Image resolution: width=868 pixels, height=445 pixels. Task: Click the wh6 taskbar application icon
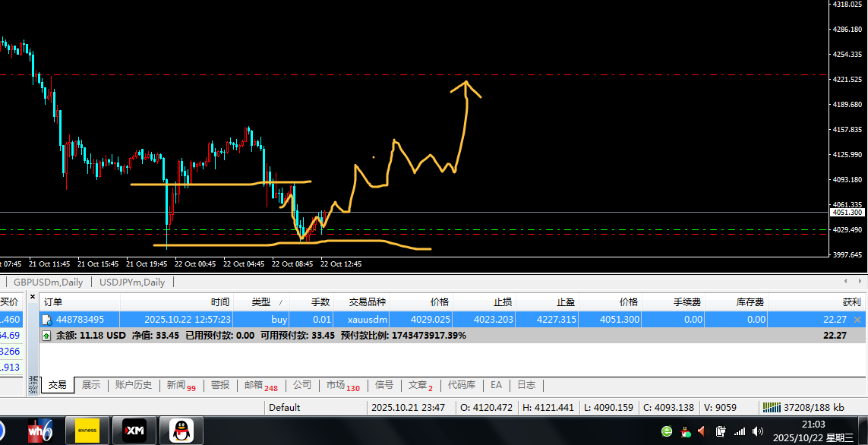pos(40,431)
